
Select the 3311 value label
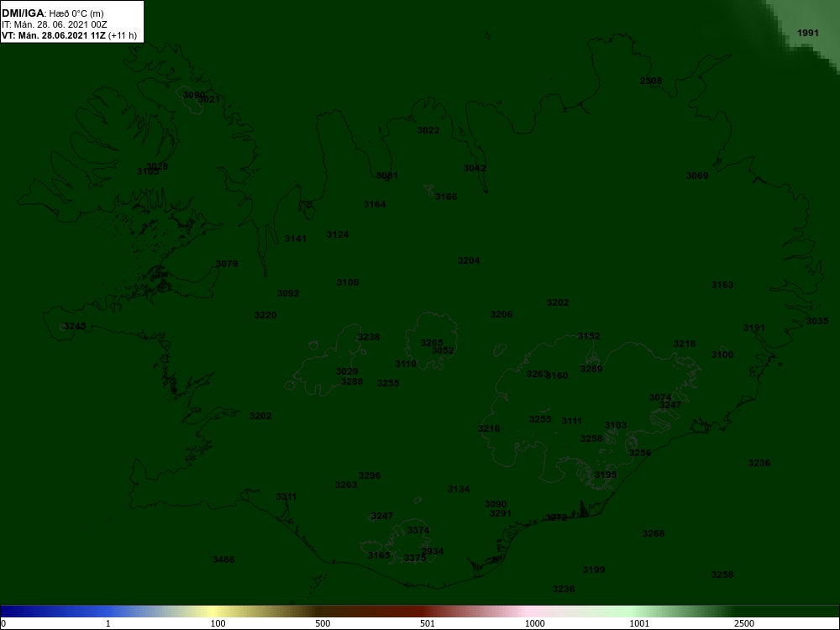[x=286, y=496]
